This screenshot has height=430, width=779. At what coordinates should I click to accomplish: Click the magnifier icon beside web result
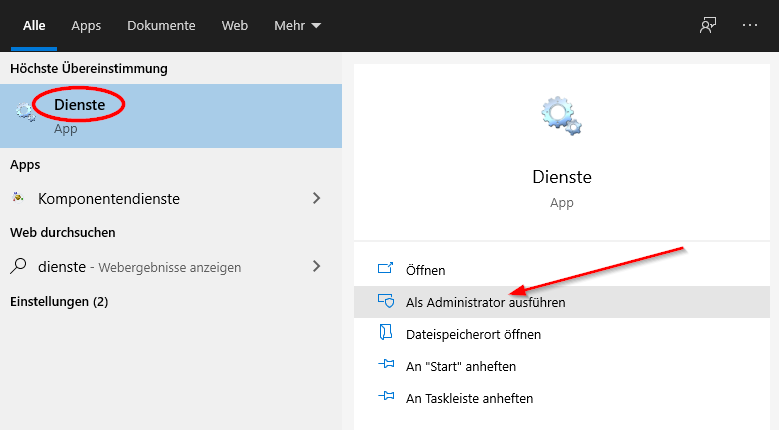point(18,267)
